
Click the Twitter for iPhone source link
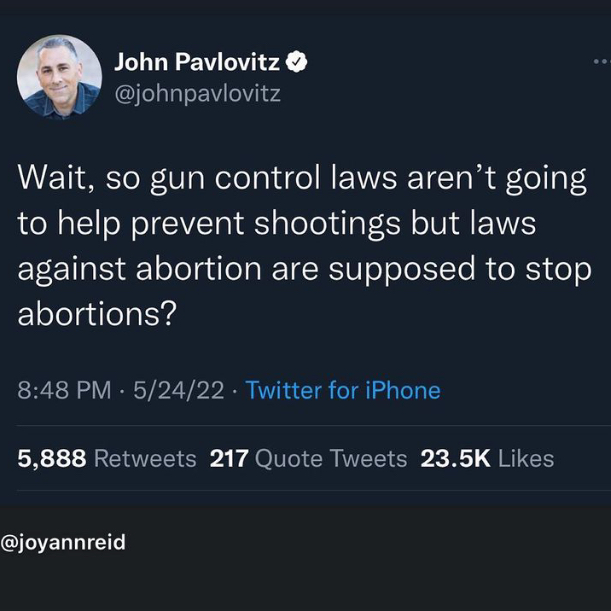point(343,390)
